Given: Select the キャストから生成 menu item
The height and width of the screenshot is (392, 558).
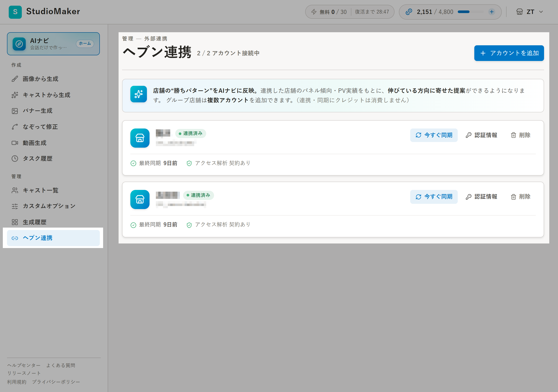Looking at the screenshot, I should click(x=53, y=95).
